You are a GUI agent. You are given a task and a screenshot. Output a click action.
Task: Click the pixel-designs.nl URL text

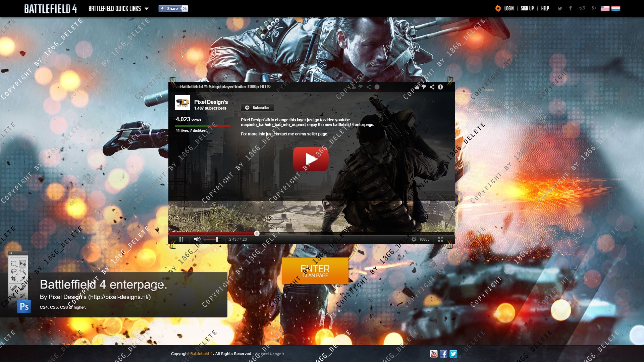pyautogui.click(x=119, y=297)
